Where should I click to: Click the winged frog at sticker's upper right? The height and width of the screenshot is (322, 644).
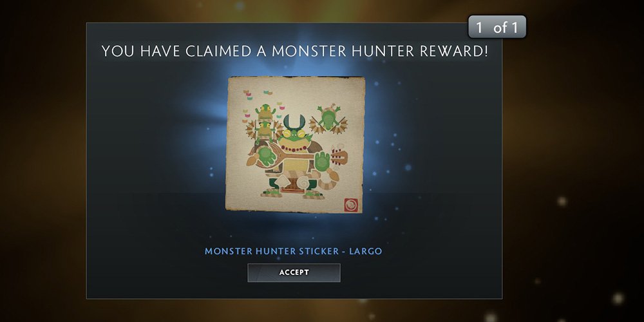click(x=328, y=118)
